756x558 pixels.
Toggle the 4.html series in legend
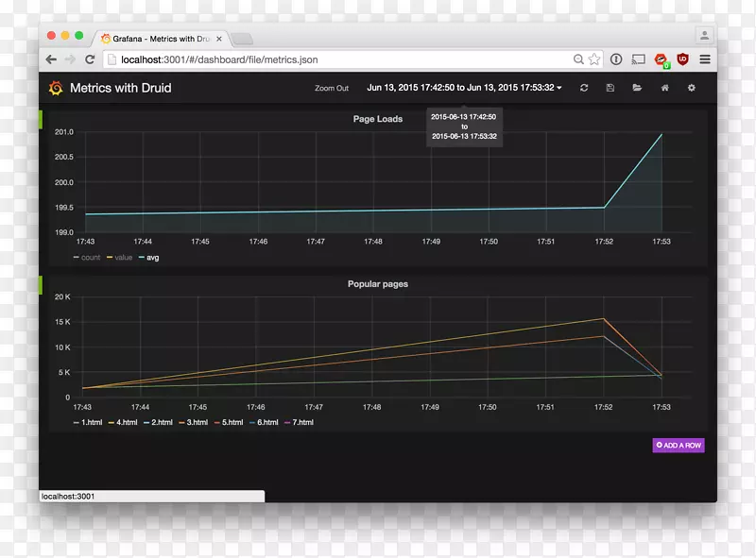pos(124,422)
